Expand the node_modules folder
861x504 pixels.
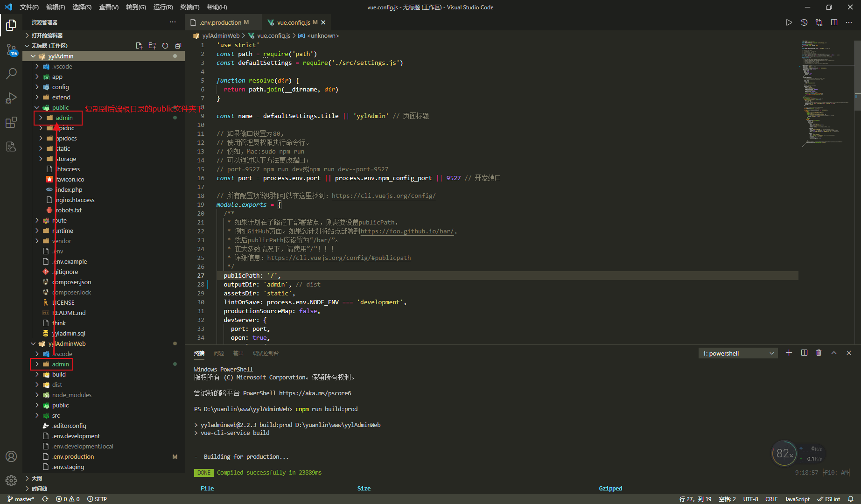[x=71, y=395]
